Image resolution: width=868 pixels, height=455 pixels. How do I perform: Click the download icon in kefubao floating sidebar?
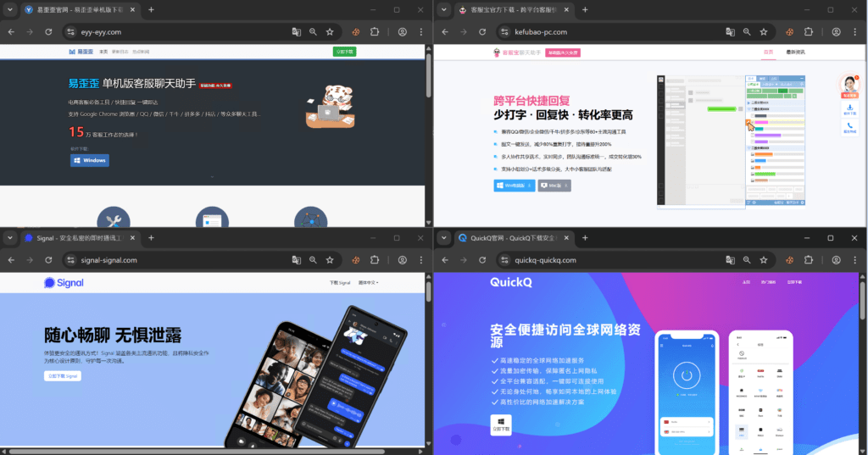[x=849, y=108]
